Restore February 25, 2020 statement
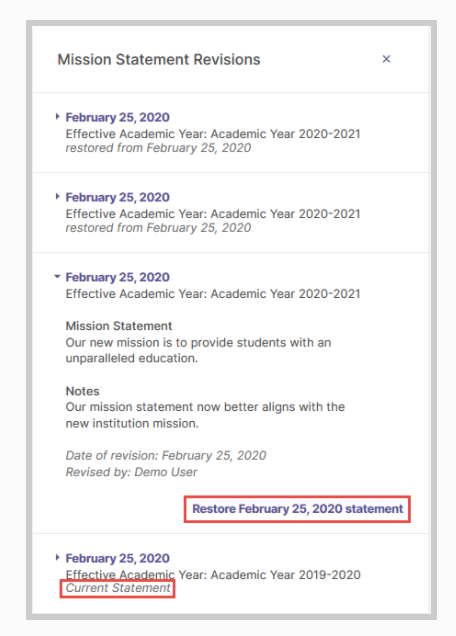This screenshot has width=456, height=636. 297,509
